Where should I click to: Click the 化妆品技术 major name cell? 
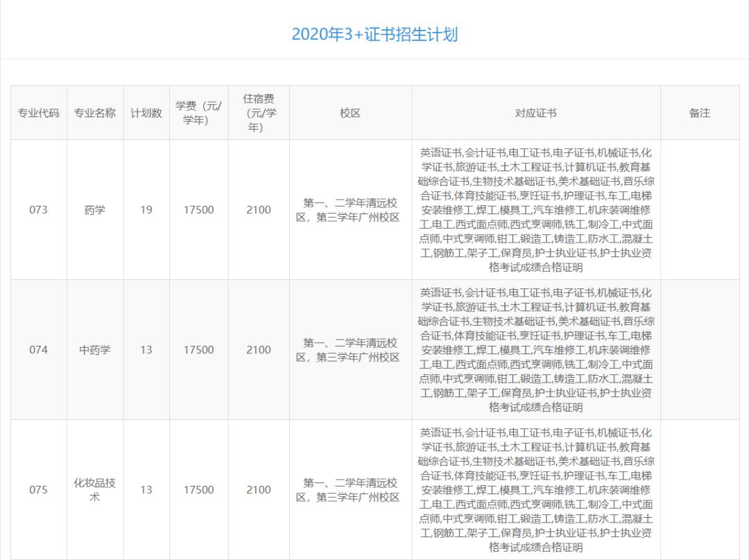[94, 489]
